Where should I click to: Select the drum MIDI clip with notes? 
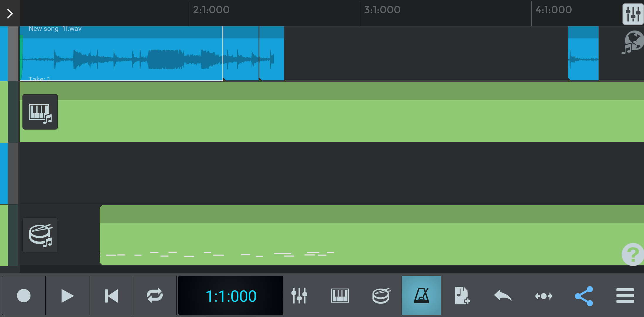[x=372, y=235]
